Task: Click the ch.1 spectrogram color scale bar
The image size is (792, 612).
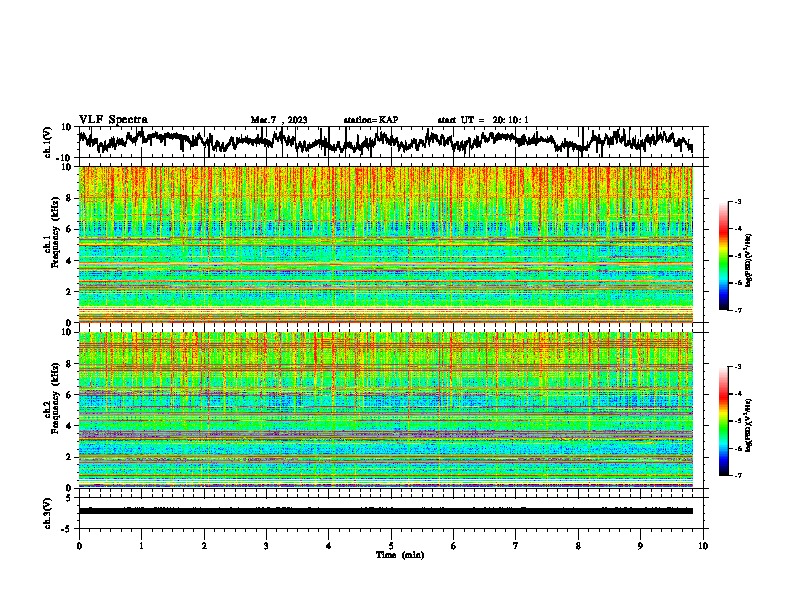Action: point(724,256)
